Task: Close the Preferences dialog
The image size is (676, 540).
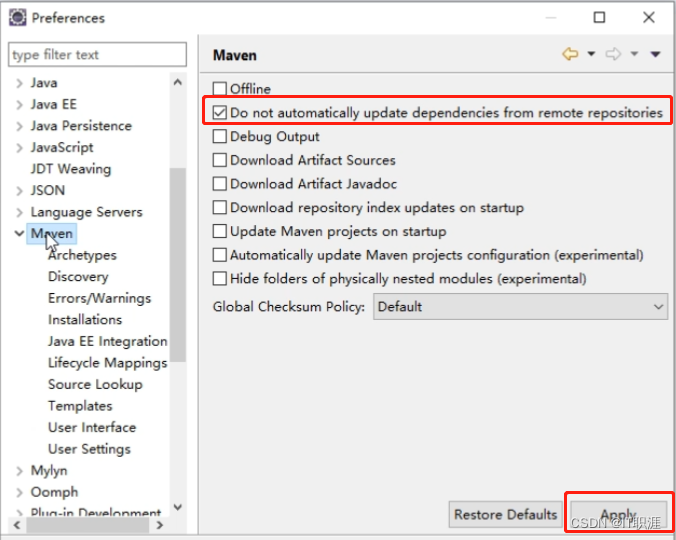Action: 648,18
